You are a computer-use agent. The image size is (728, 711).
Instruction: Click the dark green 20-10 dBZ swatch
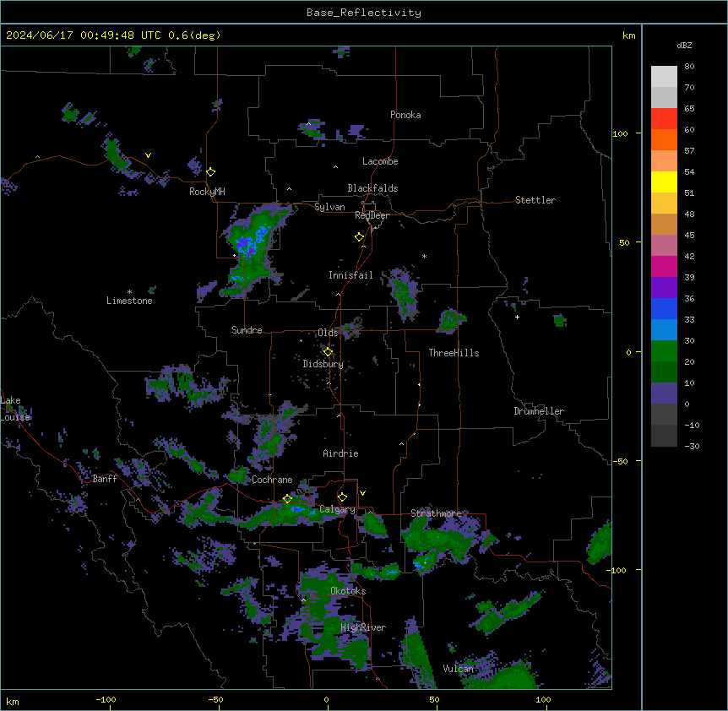click(664, 372)
